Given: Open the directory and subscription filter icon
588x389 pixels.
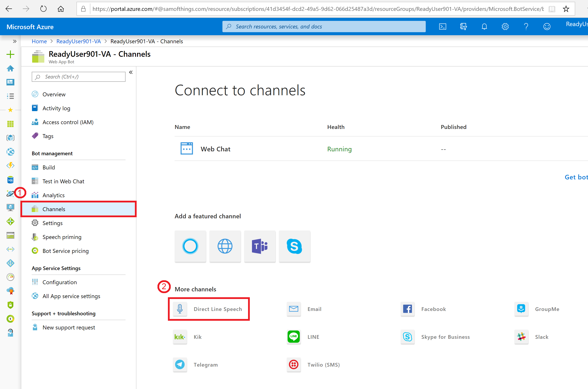Looking at the screenshot, I should tap(463, 27).
